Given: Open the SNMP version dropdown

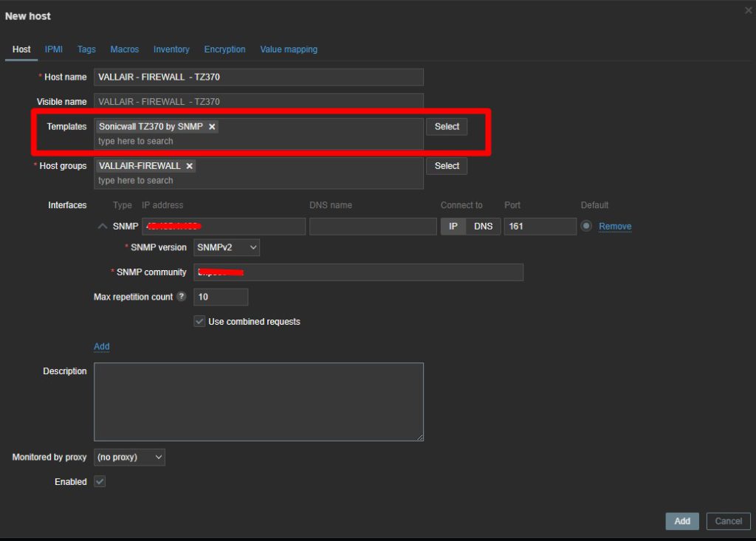Looking at the screenshot, I should click(227, 248).
